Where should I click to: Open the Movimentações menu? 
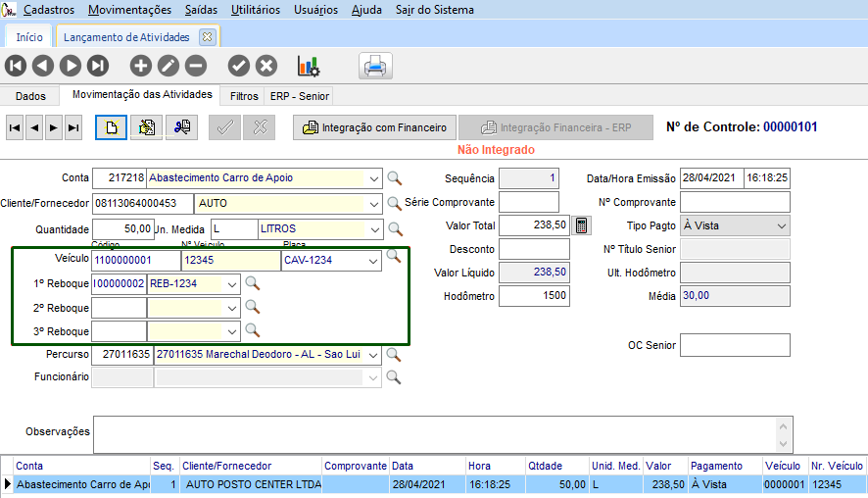[129, 10]
